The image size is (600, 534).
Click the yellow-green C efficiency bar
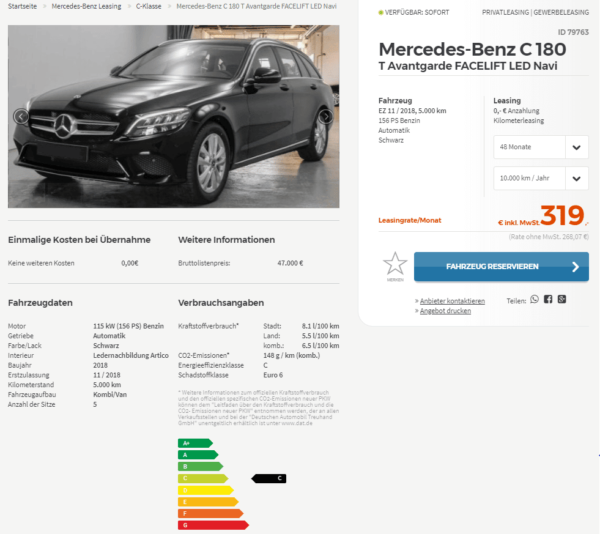[x=203, y=478]
